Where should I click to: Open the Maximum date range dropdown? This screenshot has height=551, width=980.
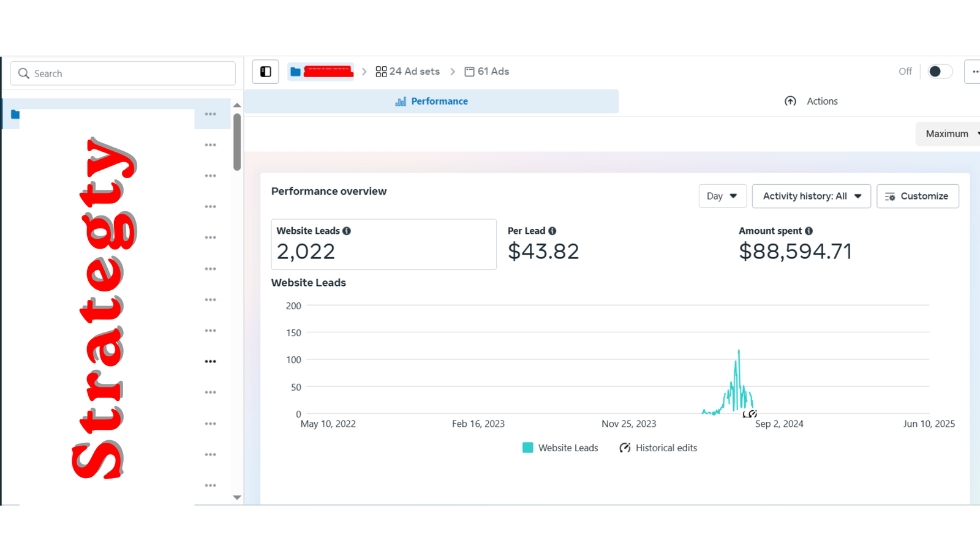pyautogui.click(x=948, y=133)
